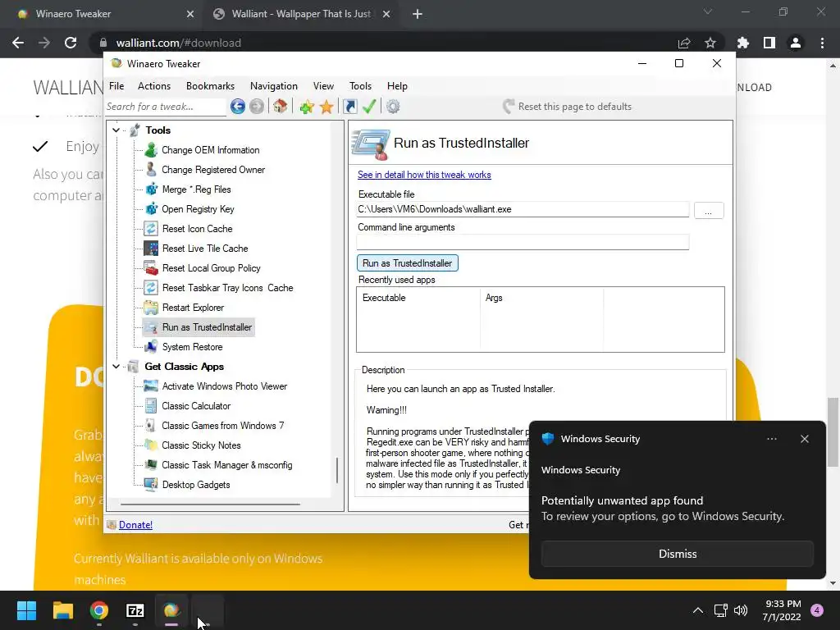The image size is (840, 630).
Task: Open the Actions menu
Action: click(154, 85)
